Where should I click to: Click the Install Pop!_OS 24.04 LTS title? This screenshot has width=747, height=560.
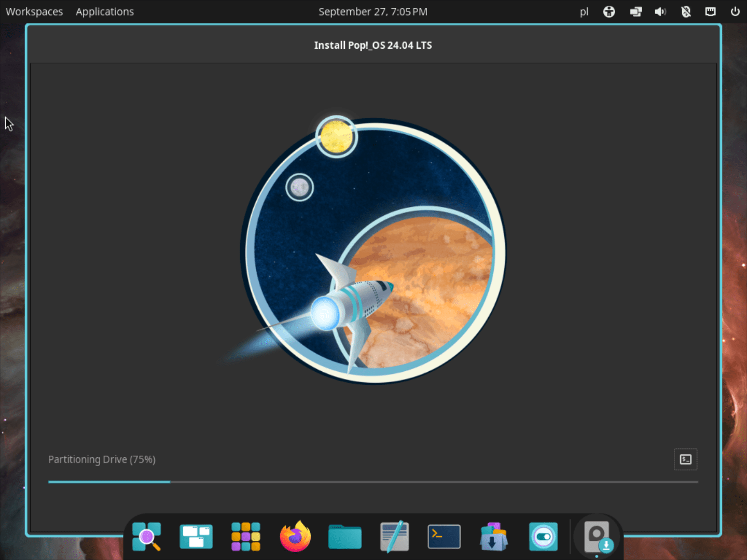[x=373, y=45]
